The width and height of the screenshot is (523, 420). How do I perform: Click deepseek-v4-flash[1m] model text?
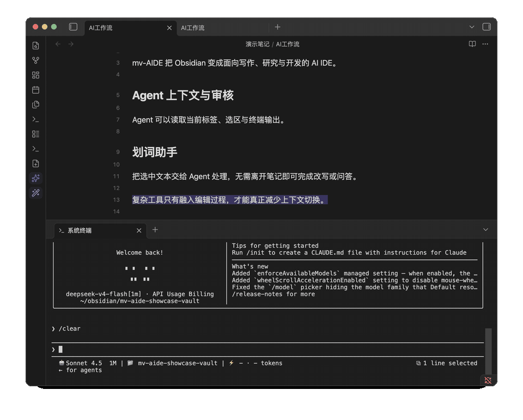pyautogui.click(x=104, y=294)
